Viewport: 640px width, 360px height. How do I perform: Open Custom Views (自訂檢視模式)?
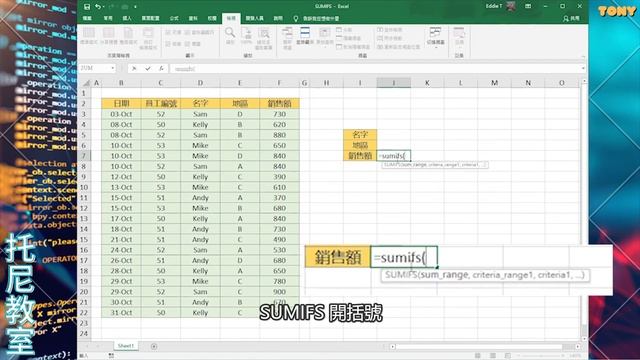(x=148, y=38)
